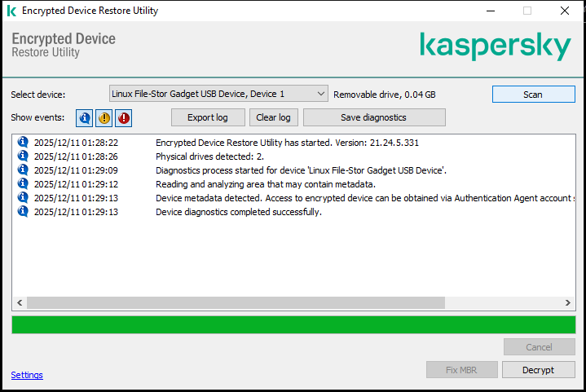This screenshot has height=392, width=586.
Task: Start decryption with the Decrypt button
Action: pos(538,369)
